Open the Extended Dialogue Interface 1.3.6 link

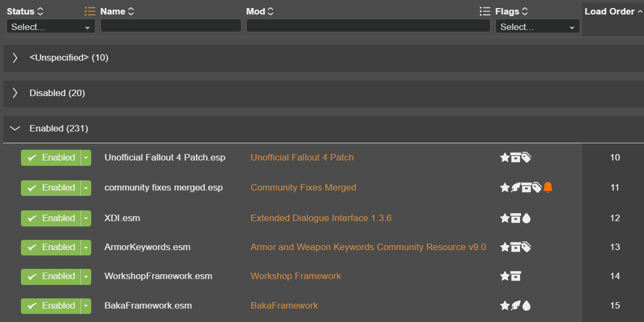coord(321,218)
